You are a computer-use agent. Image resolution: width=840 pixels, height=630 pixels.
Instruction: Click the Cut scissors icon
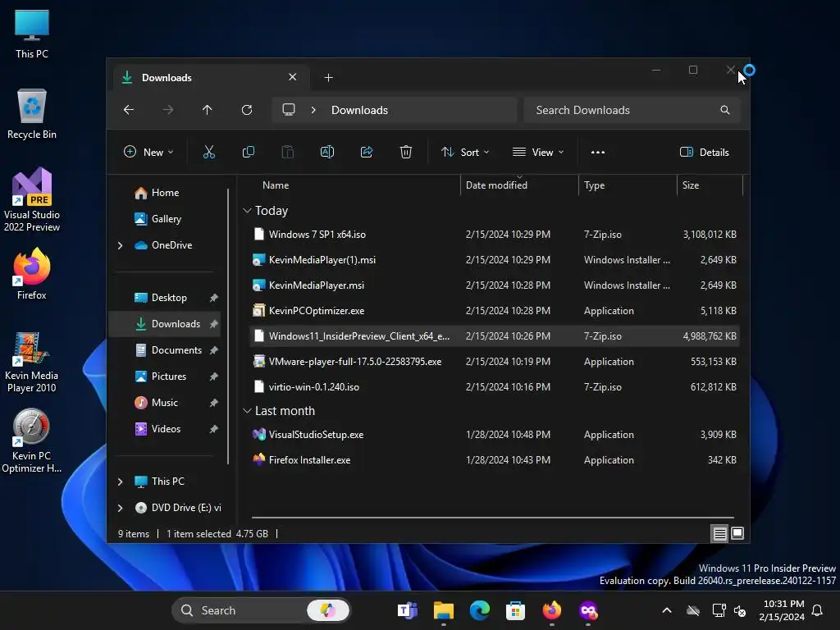pos(209,152)
